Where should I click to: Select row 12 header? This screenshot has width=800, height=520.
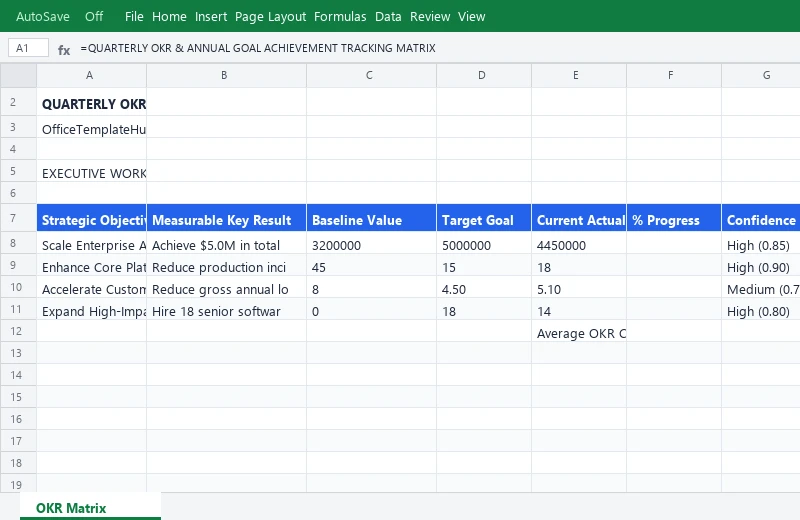[x=18, y=331]
